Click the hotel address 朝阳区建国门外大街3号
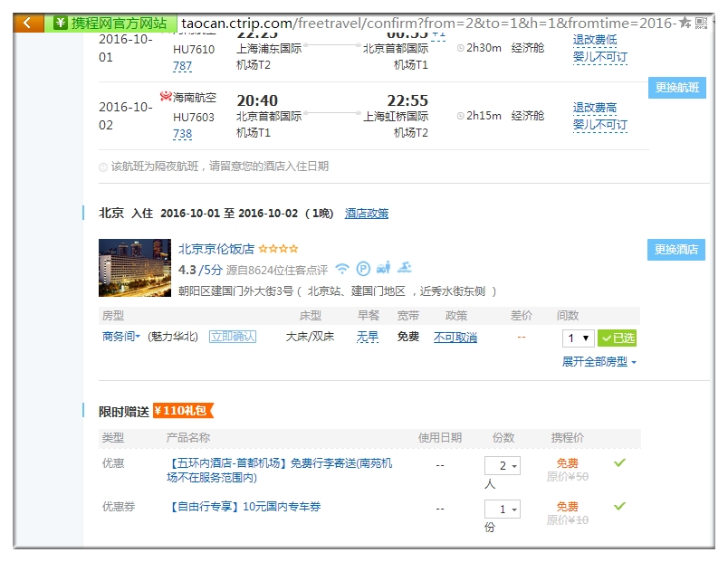Screen dimensions: 728x562 (235, 291)
